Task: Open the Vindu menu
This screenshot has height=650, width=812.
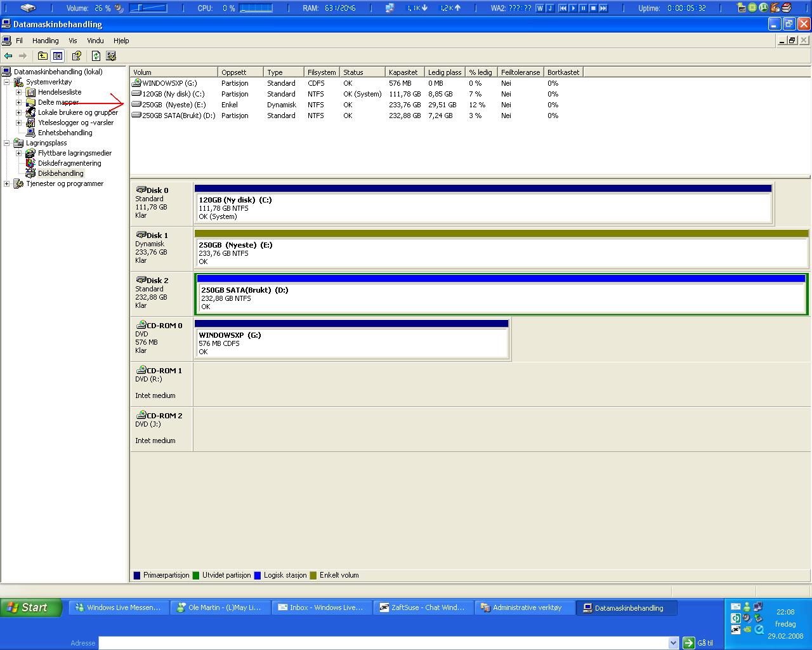Action: point(95,41)
